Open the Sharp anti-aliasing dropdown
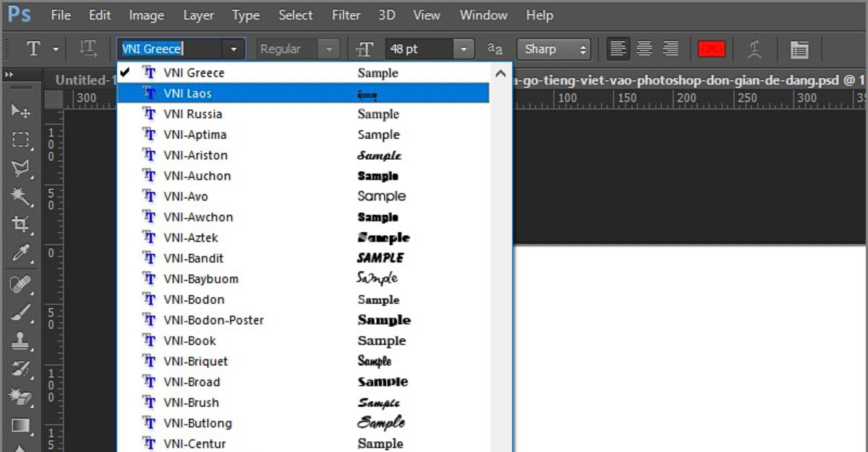This screenshot has width=868, height=452. [553, 49]
